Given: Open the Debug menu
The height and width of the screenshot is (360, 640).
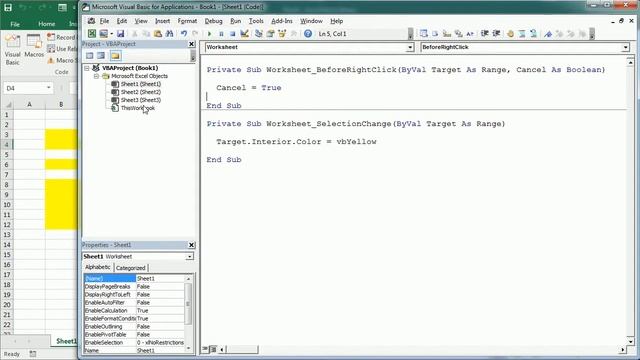Looking at the screenshot, I should click(213, 21).
